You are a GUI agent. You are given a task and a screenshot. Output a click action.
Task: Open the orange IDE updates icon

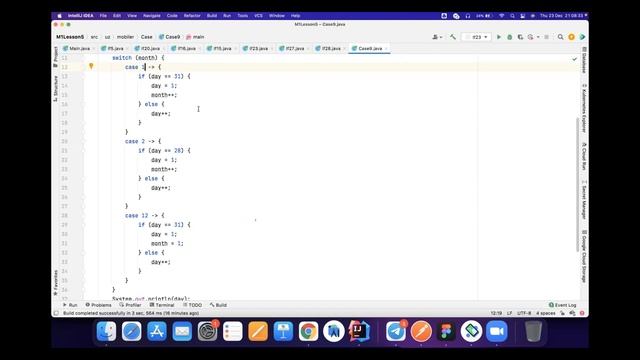click(571, 37)
